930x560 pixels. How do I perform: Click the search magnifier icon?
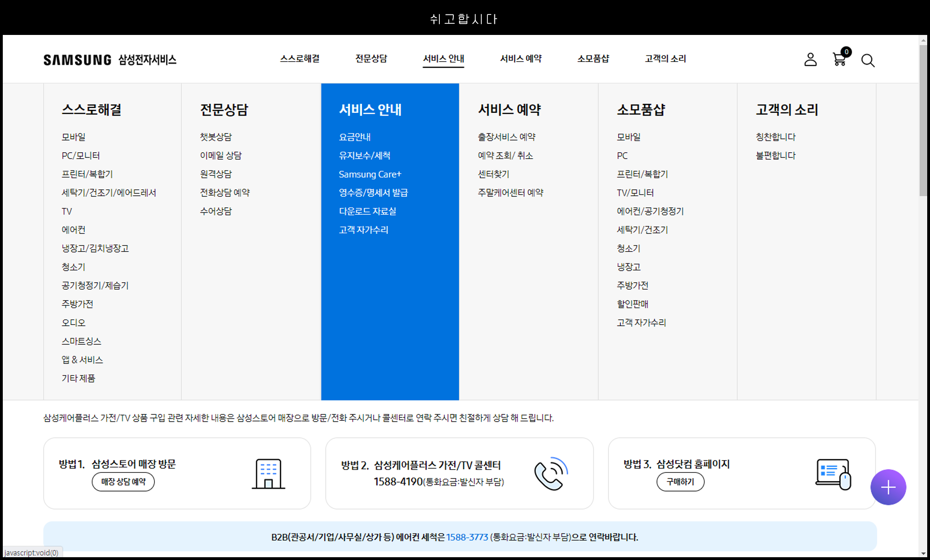click(x=868, y=61)
